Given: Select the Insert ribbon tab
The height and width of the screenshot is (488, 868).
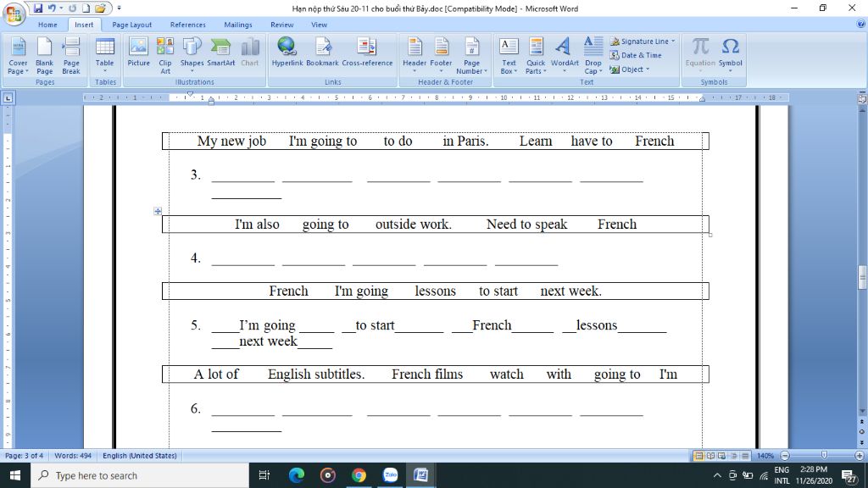Looking at the screenshot, I should pos(84,25).
